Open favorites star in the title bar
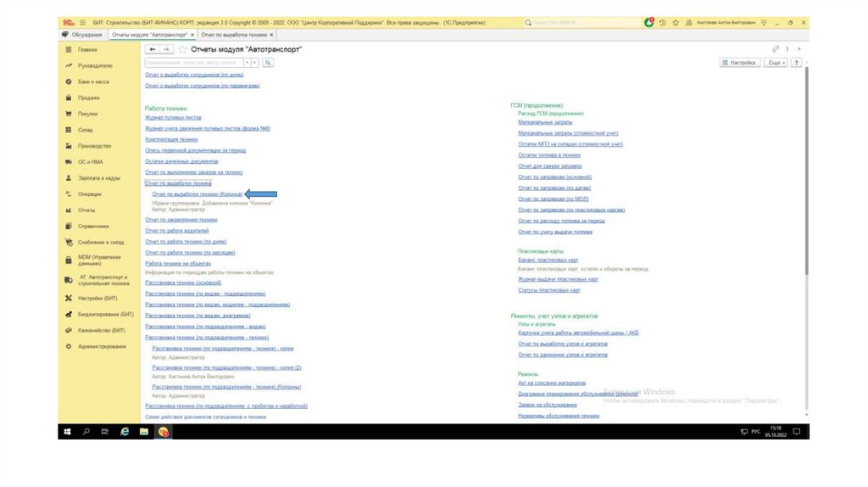The width and height of the screenshot is (868, 487). [x=676, y=23]
